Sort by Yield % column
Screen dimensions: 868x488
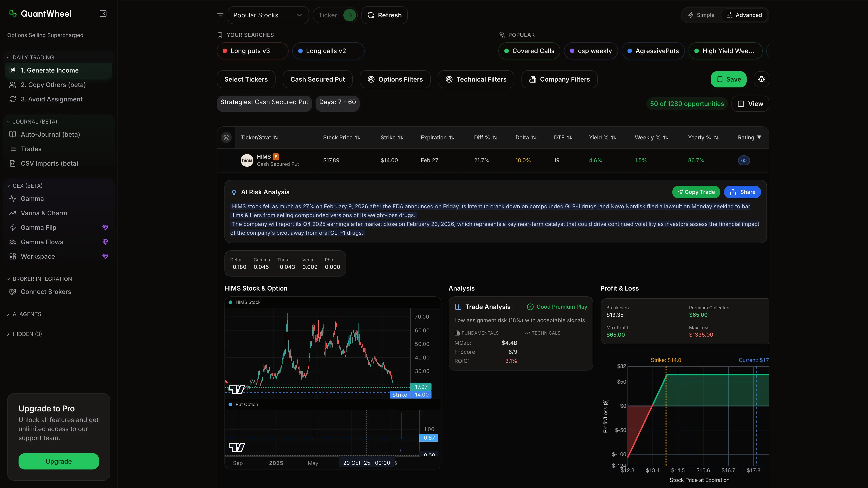click(x=602, y=137)
